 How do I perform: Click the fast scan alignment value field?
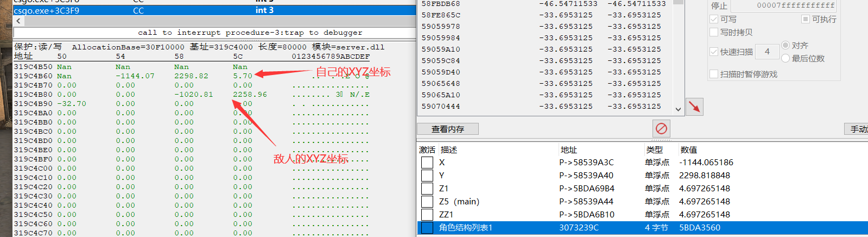[x=767, y=52]
